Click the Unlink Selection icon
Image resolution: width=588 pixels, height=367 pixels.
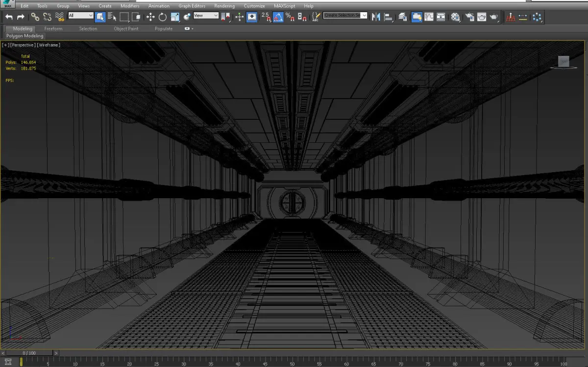[x=48, y=17]
